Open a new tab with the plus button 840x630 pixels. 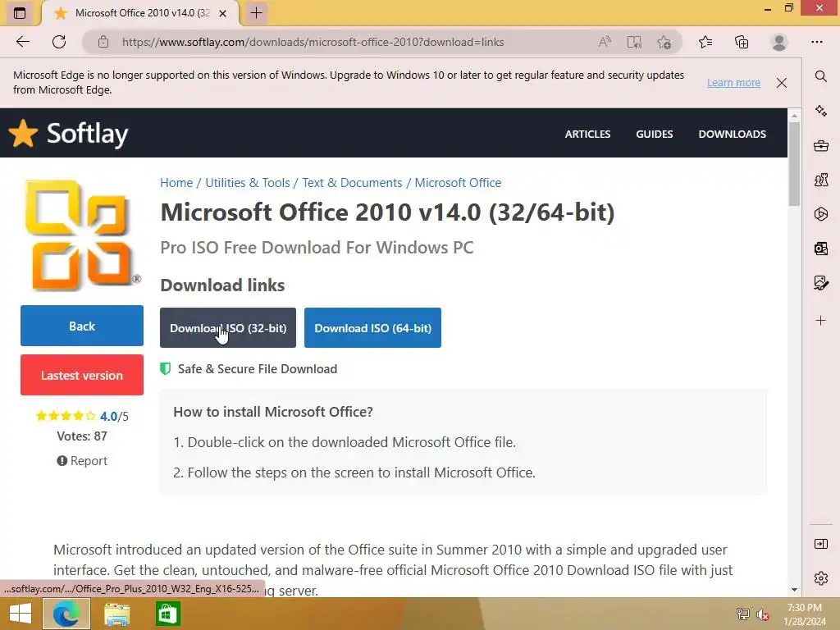(256, 13)
